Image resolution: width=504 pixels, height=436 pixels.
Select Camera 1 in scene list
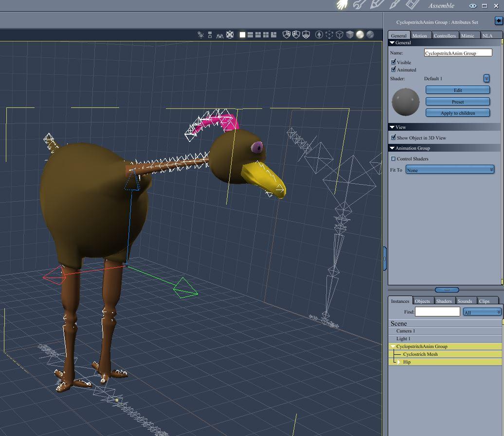445,331
